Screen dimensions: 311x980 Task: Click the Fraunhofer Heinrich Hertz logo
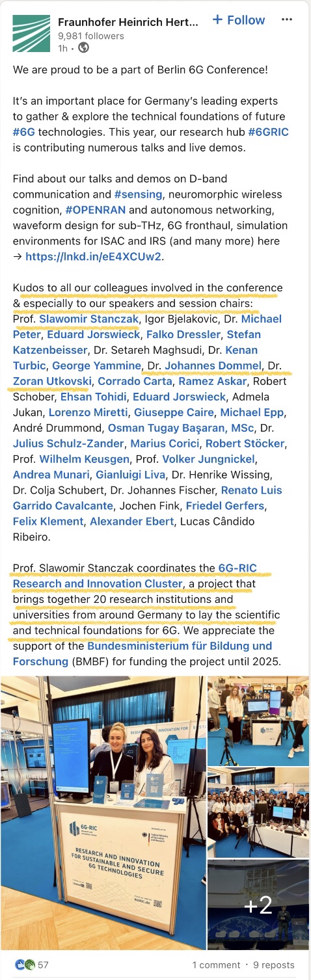click(x=31, y=33)
